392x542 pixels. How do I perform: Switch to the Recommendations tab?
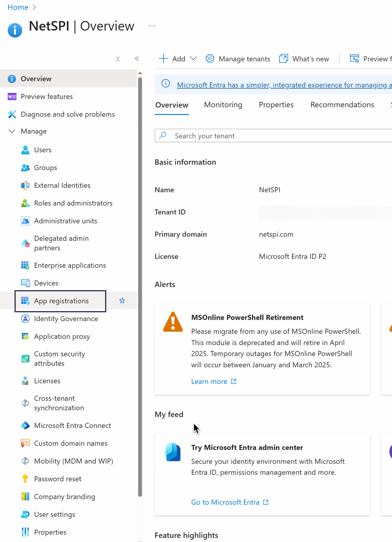(342, 105)
